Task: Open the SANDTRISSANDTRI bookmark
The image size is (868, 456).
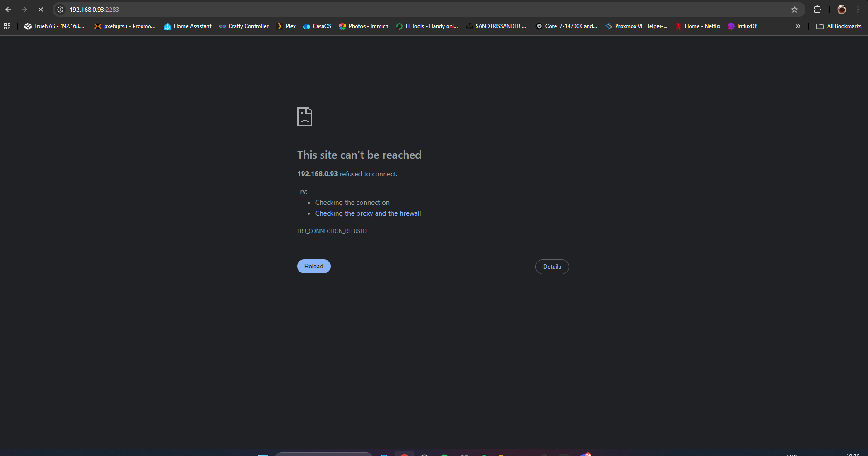Action: (x=496, y=26)
